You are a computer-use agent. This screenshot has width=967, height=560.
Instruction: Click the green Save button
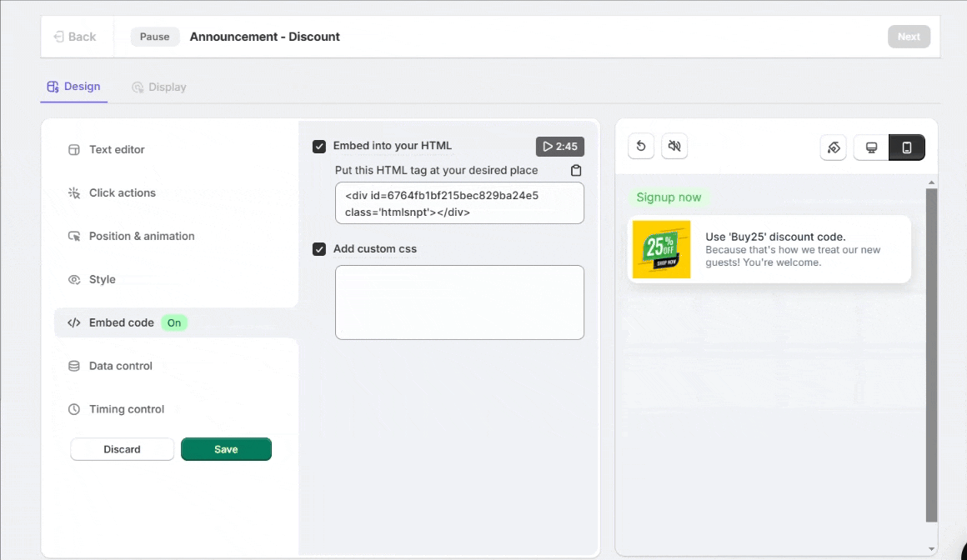pyautogui.click(x=226, y=449)
